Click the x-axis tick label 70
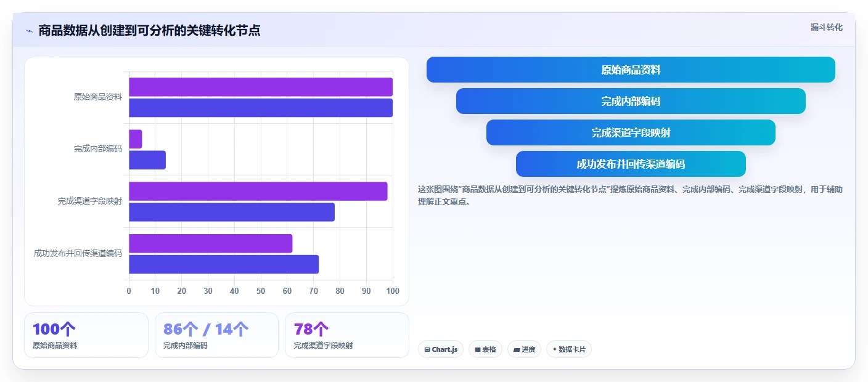Image resolution: width=868 pixels, height=382 pixels. click(x=314, y=291)
